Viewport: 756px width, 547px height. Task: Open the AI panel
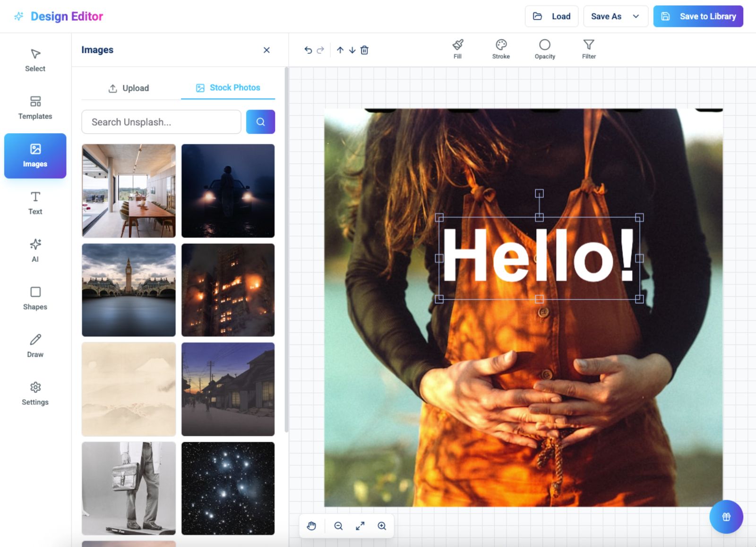click(x=35, y=250)
